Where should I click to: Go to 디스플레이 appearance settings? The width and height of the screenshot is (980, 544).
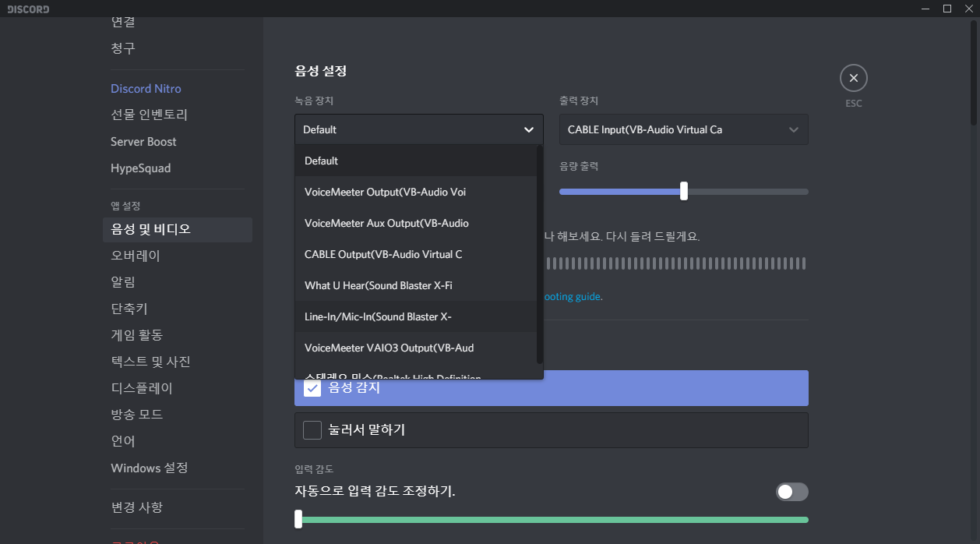coord(142,388)
